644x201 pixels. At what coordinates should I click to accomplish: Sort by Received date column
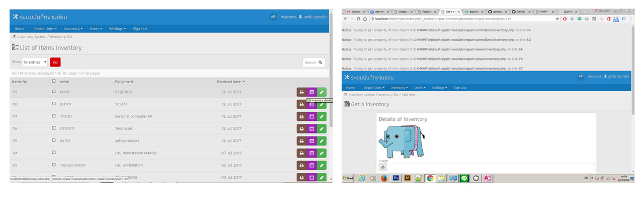click(231, 81)
